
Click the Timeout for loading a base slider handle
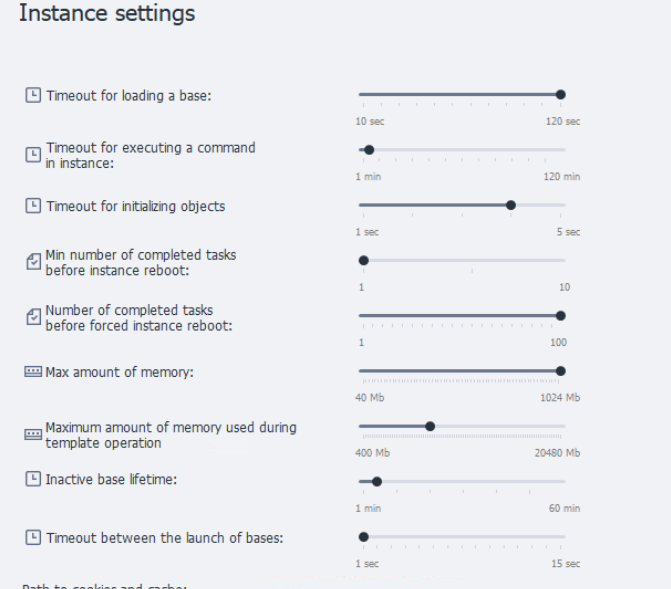(560, 95)
